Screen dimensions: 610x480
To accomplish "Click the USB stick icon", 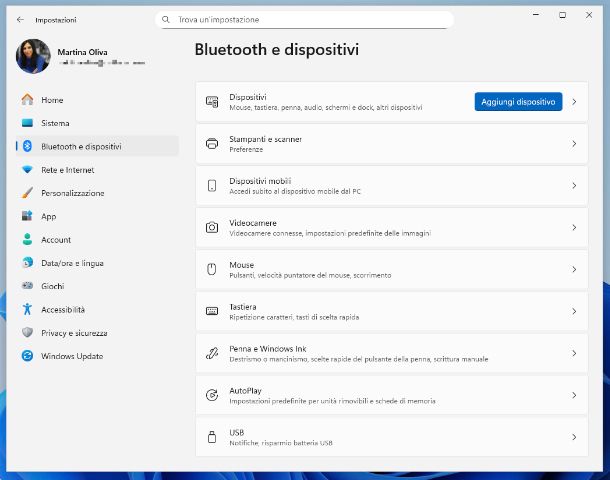I will [212, 437].
